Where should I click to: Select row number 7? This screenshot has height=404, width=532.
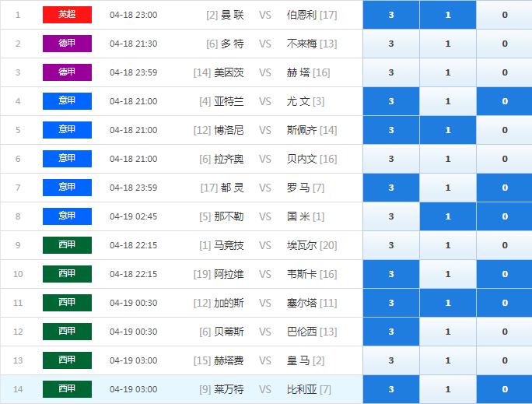[18, 188]
